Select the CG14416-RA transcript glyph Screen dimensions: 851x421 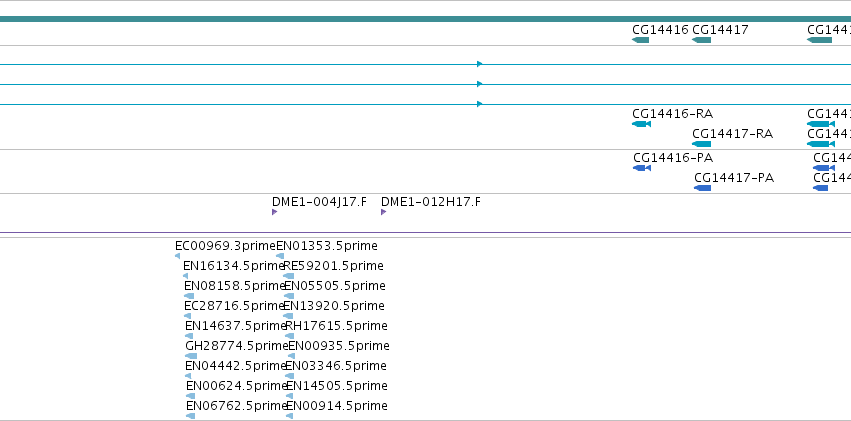click(642, 124)
